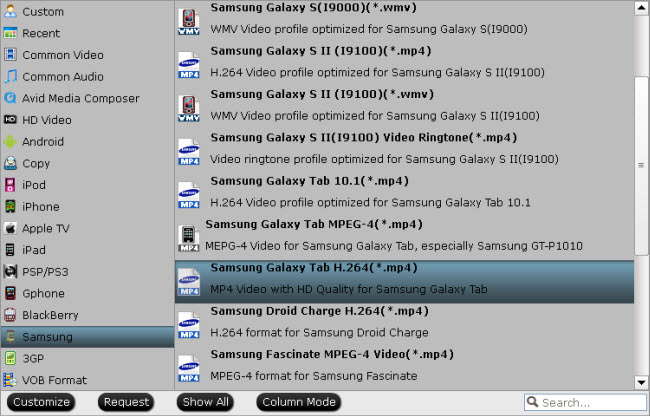Click the iPad device icon
Viewport: 650px width, 416px height.
(x=10, y=250)
